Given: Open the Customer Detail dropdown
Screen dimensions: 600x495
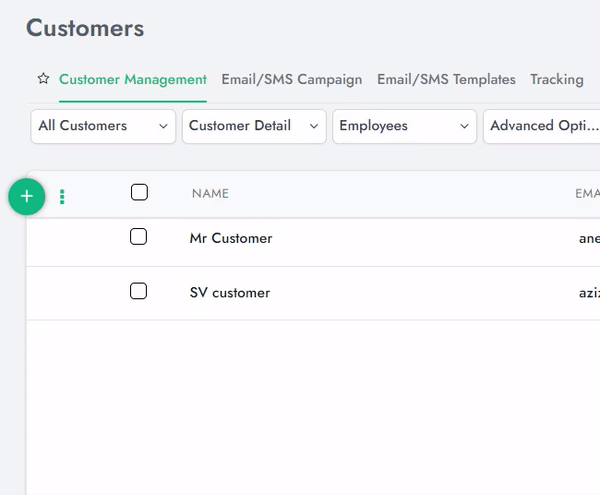Looking at the screenshot, I should [x=253, y=126].
